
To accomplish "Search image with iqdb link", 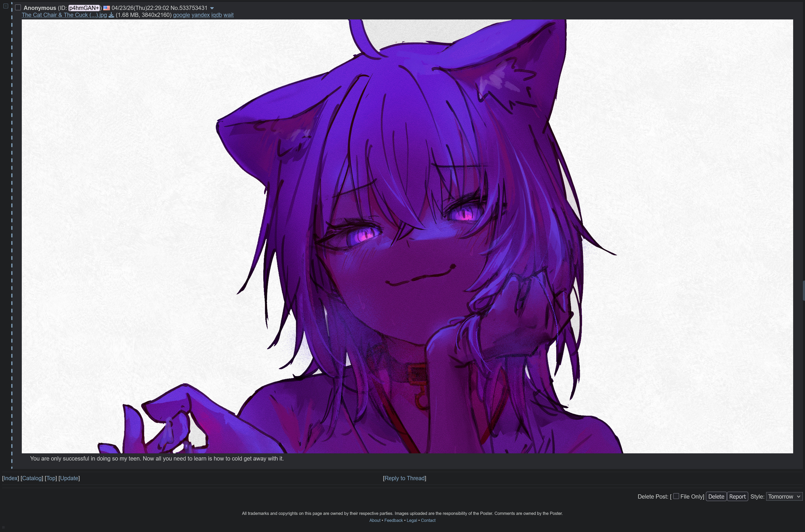I will (217, 15).
